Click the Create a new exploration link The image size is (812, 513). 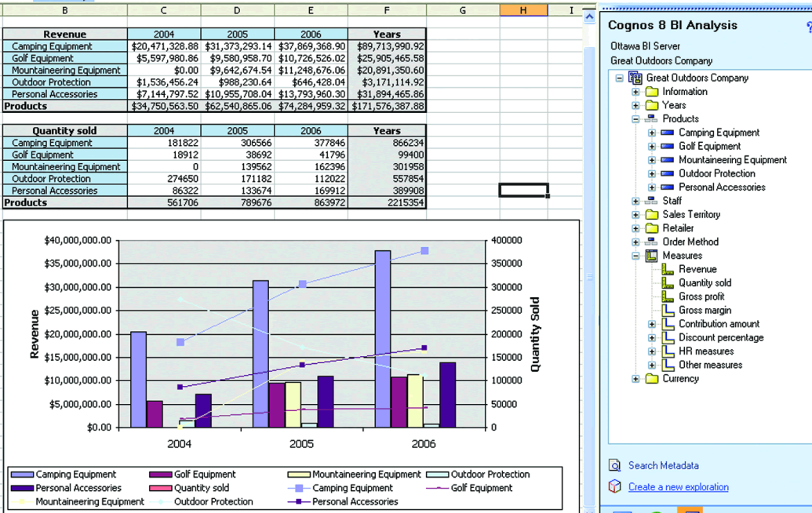[679, 487]
